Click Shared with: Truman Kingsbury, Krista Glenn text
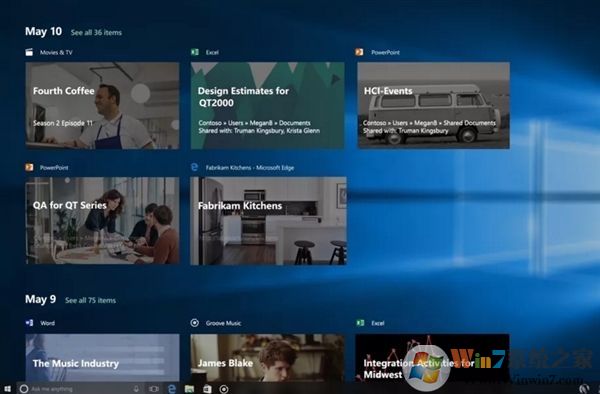Image resolution: width=600 pixels, height=394 pixels. click(259, 131)
